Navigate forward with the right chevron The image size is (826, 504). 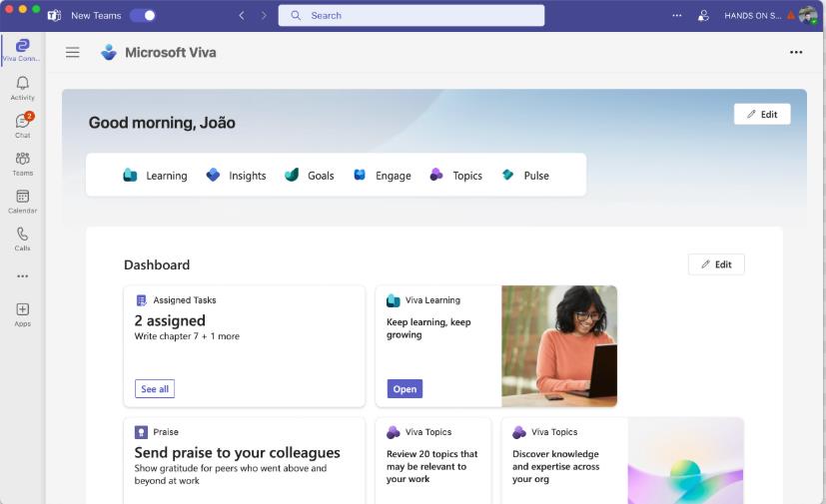pyautogui.click(x=264, y=15)
